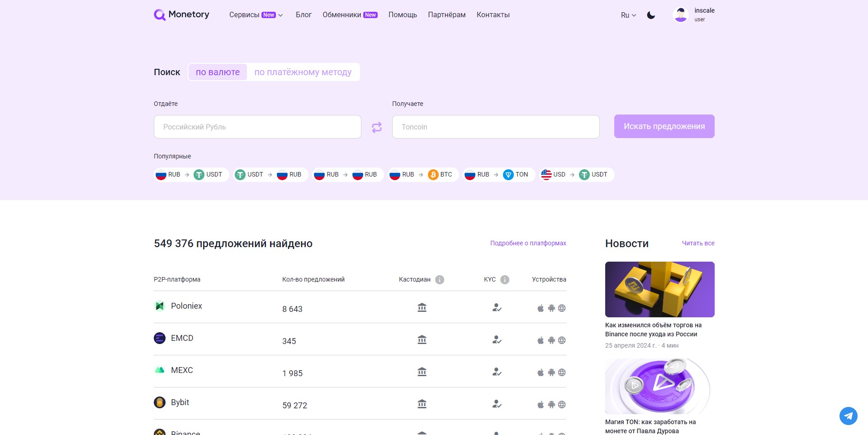868x435 pixels.
Task: Swap the give and receive currencies
Action: [x=377, y=127]
